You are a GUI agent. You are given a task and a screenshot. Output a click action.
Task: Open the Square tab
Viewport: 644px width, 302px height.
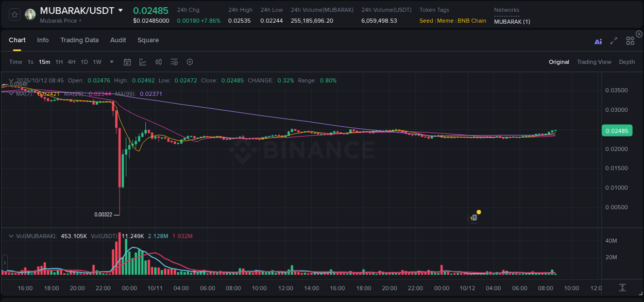coord(148,40)
